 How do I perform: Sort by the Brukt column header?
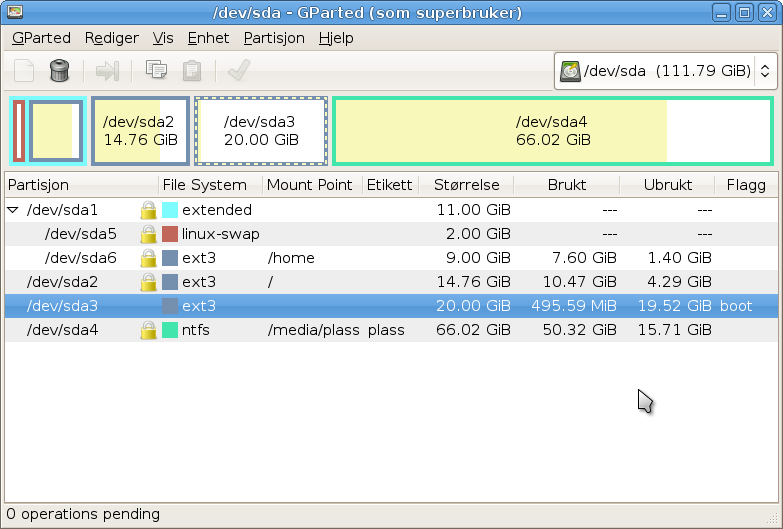point(567,185)
